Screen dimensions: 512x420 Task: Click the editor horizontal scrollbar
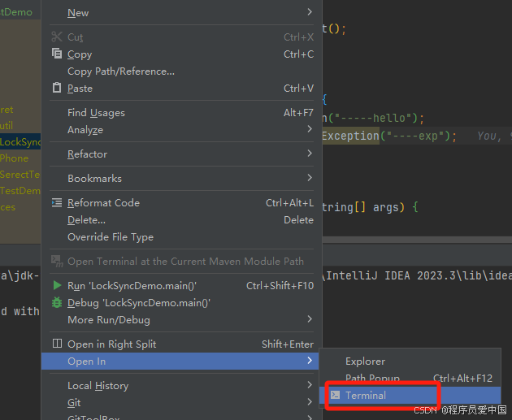417,240
